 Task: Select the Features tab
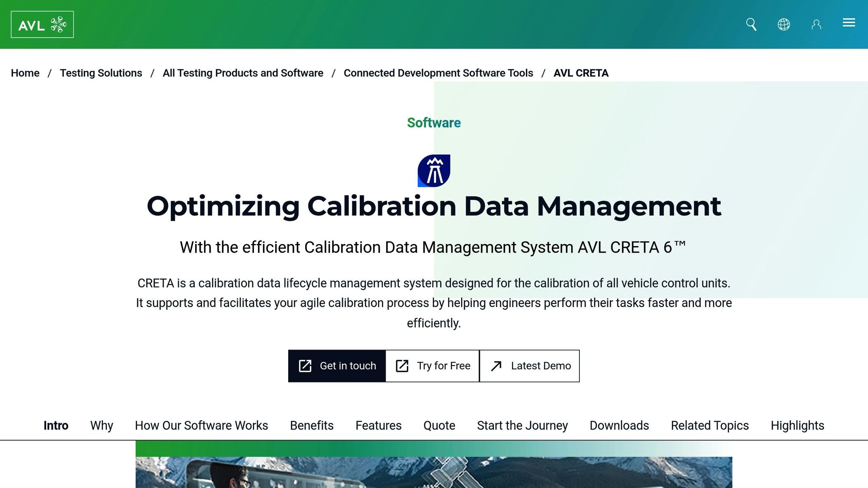coord(378,425)
